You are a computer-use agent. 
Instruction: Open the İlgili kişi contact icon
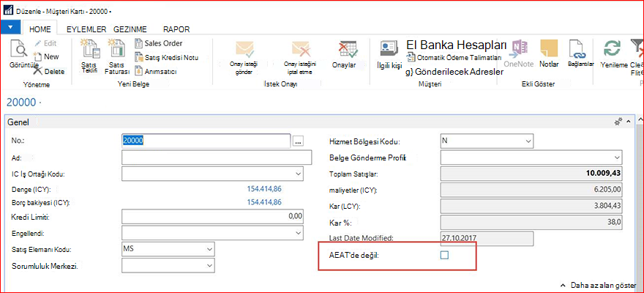point(389,49)
